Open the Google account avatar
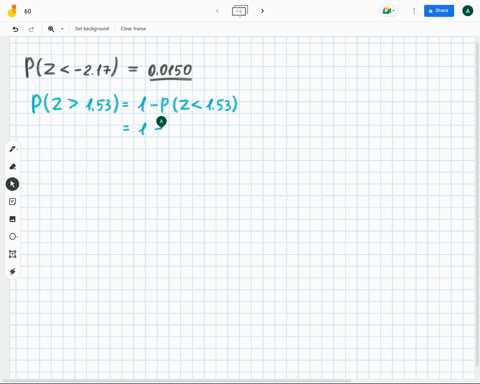The image size is (480, 384). point(468,11)
